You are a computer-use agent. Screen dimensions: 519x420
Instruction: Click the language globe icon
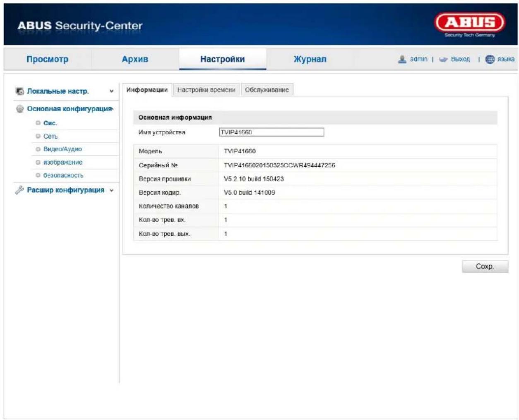click(490, 59)
